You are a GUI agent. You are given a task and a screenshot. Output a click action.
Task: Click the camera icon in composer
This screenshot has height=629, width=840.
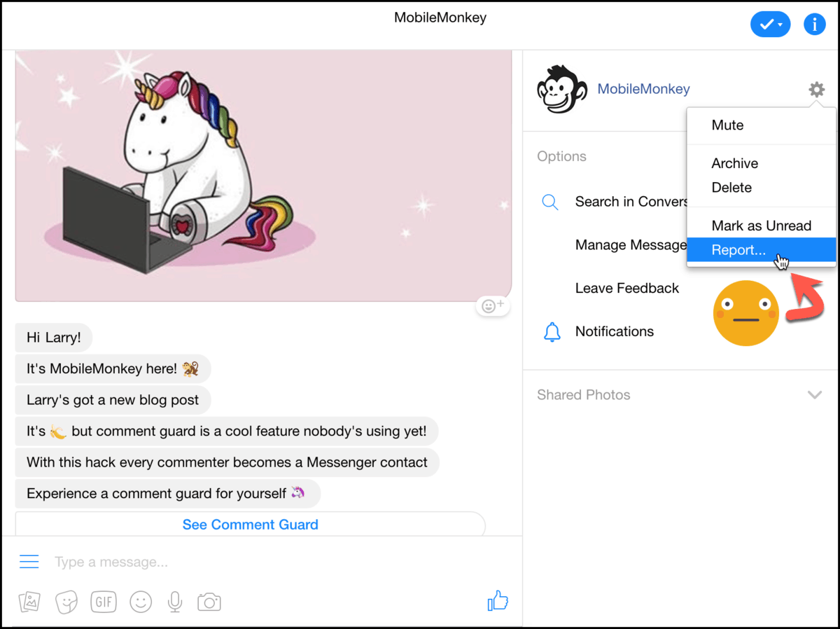click(209, 602)
